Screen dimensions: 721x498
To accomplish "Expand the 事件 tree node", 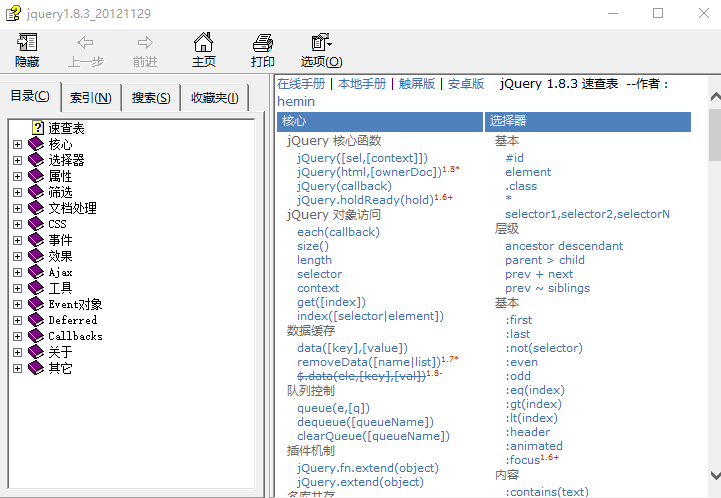I will [x=17, y=240].
